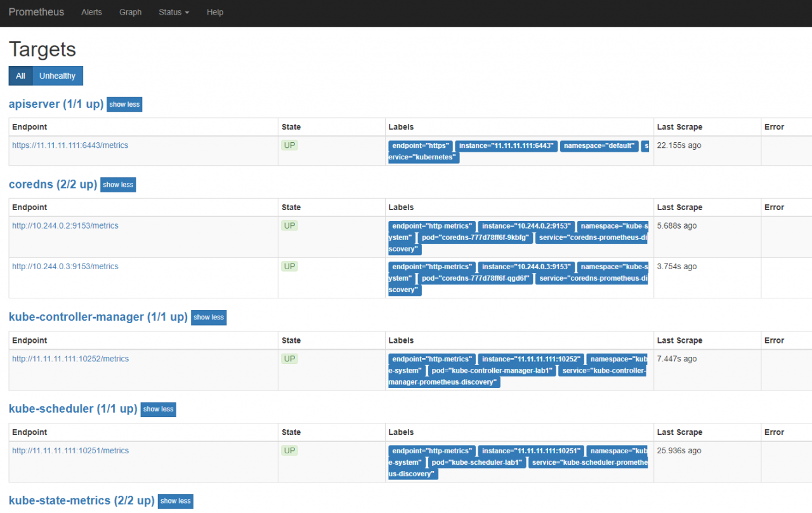Screen dimensions: 812x513
Task: Open kube-controller-manager endpoint port 10252 metrics
Action: coord(70,359)
